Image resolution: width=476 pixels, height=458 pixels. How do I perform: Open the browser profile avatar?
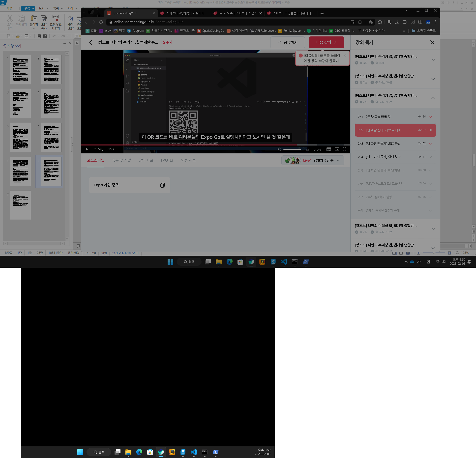coord(428,22)
